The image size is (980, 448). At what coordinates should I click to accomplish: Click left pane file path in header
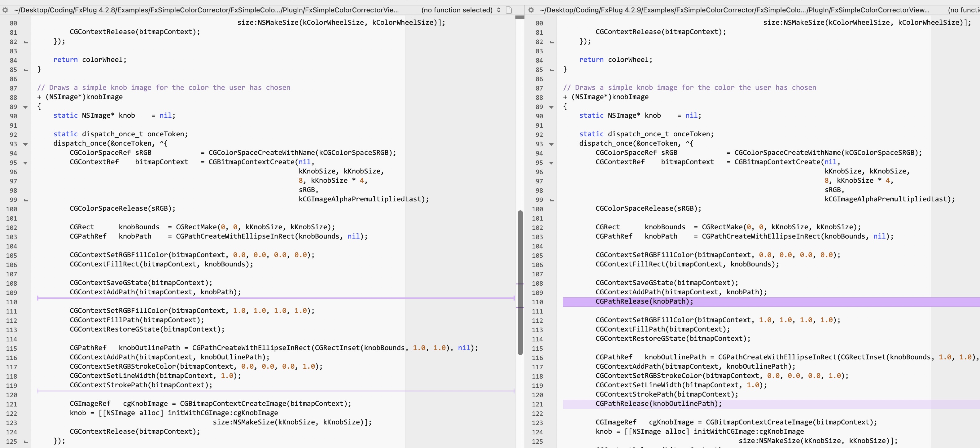206,10
